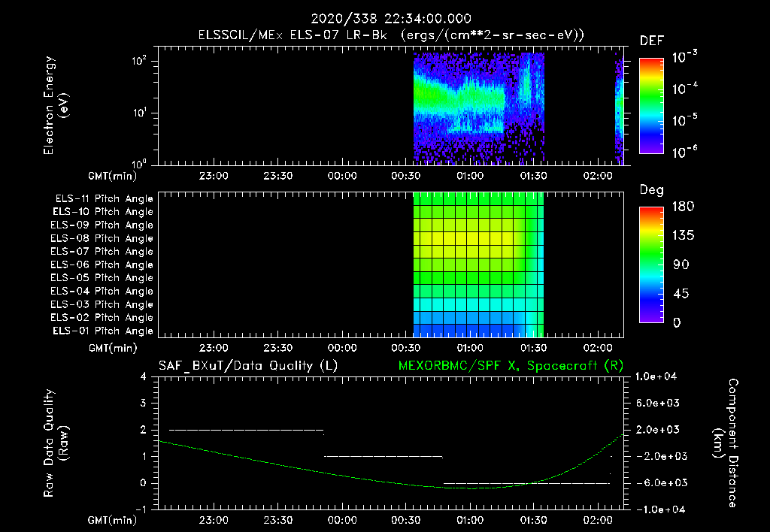Screen dimensions: 770x532
Task: Click the 23:00 tick label under bottom plot
Action: (x=214, y=520)
